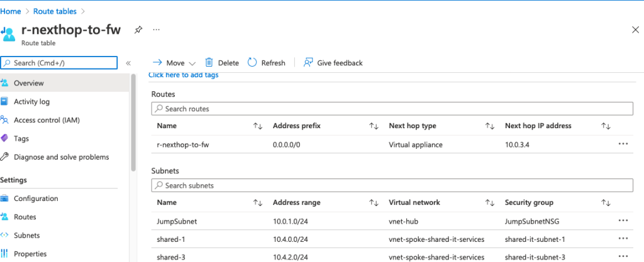Image resolution: width=644 pixels, height=262 pixels.
Task: Open Routes under Settings
Action: coord(25,217)
